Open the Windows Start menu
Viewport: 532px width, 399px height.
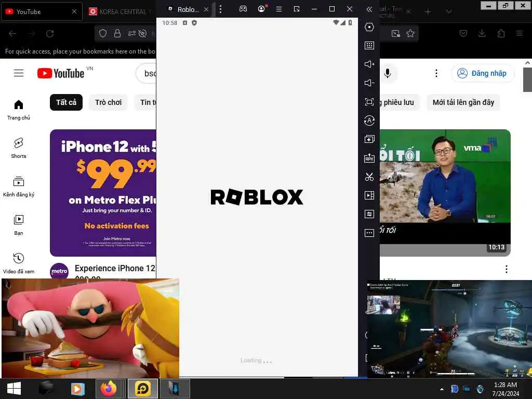(14, 389)
